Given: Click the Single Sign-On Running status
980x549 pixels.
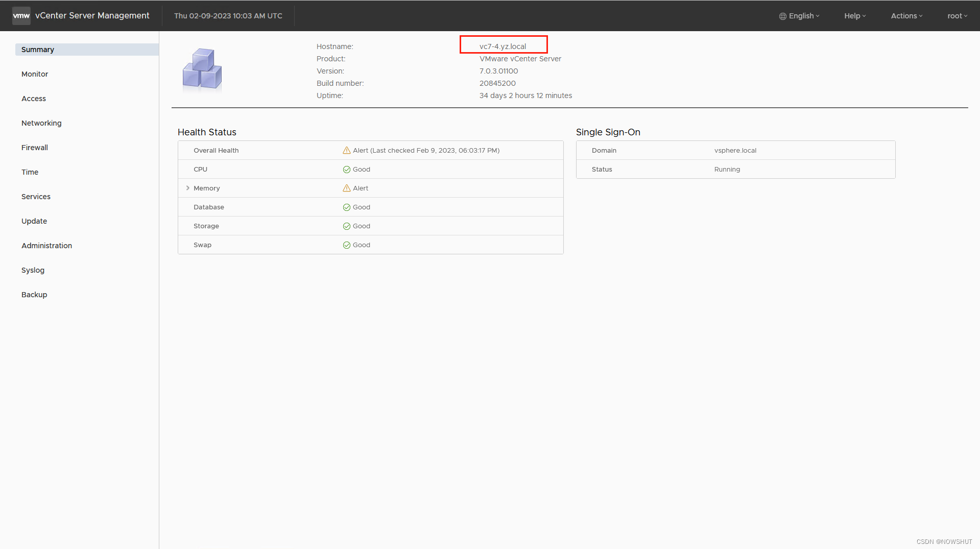Looking at the screenshot, I should [727, 170].
